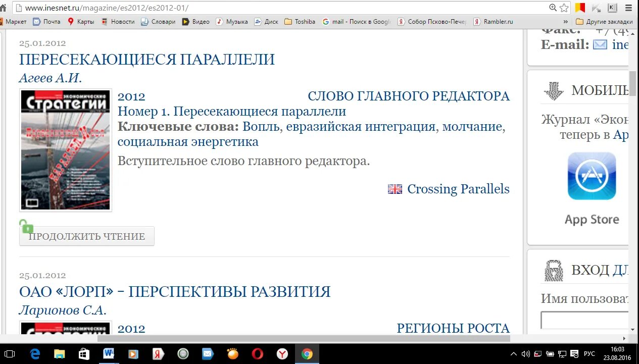The image size is (639, 364).
Task: Open the Crossing Parallels link
Action: pyautogui.click(x=458, y=188)
